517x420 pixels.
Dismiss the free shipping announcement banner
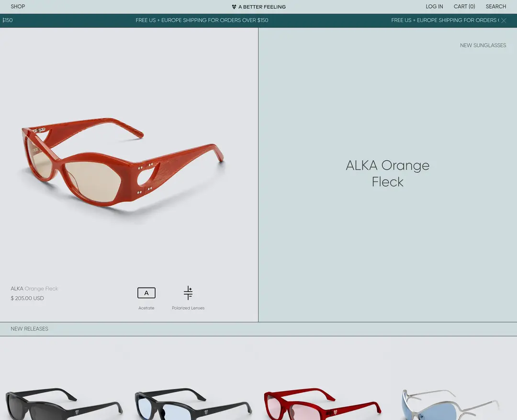(504, 21)
